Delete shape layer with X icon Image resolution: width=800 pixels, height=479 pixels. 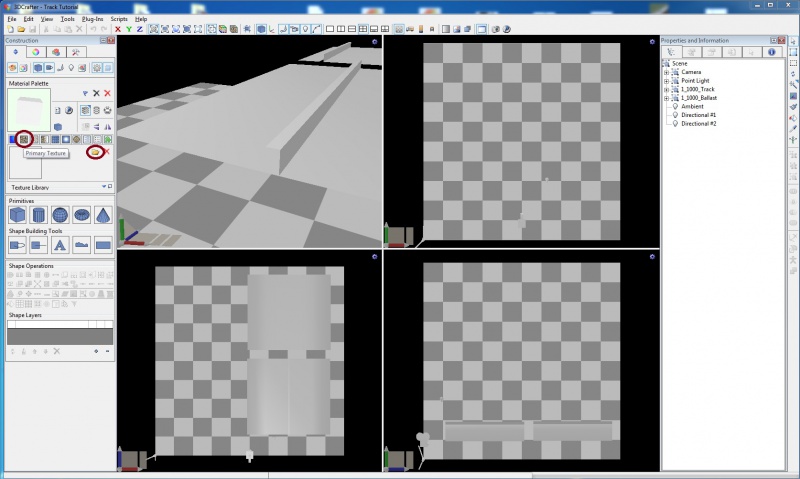coord(57,351)
